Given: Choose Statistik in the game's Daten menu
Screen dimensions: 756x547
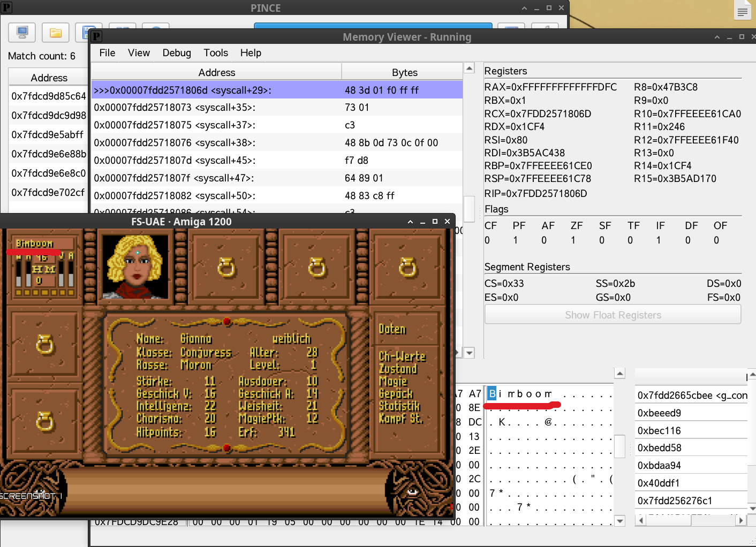Looking at the screenshot, I should 399,406.
